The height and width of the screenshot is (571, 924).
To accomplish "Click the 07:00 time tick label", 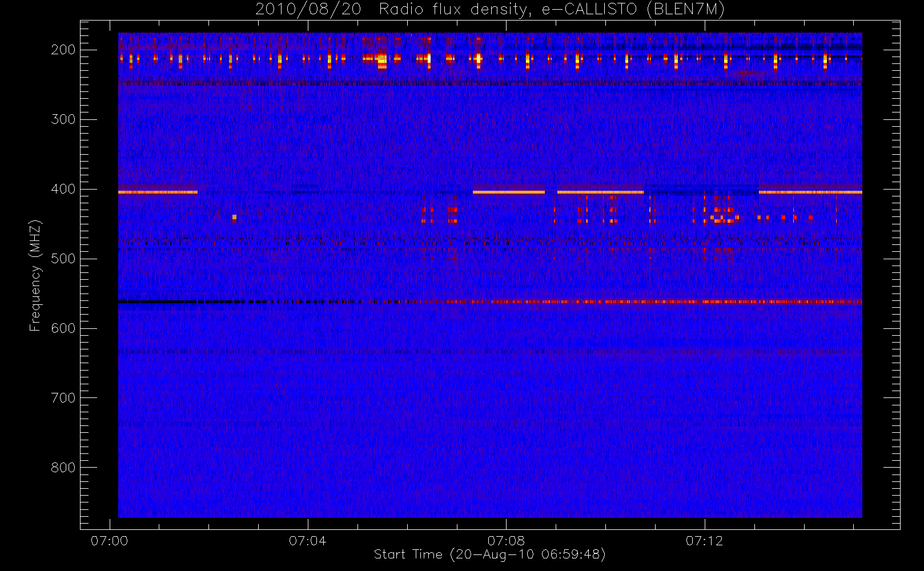I will click(x=110, y=541).
